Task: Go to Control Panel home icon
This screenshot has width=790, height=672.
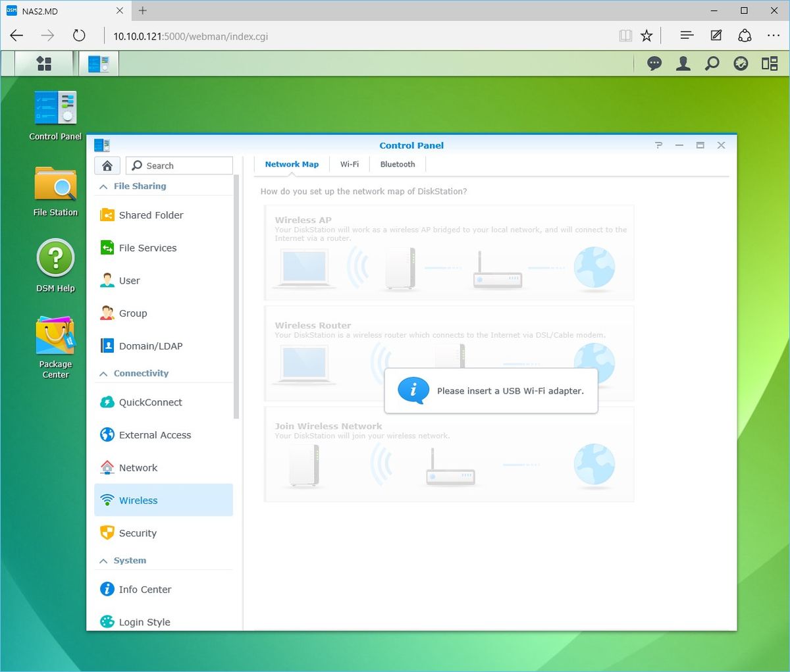Action: [107, 165]
